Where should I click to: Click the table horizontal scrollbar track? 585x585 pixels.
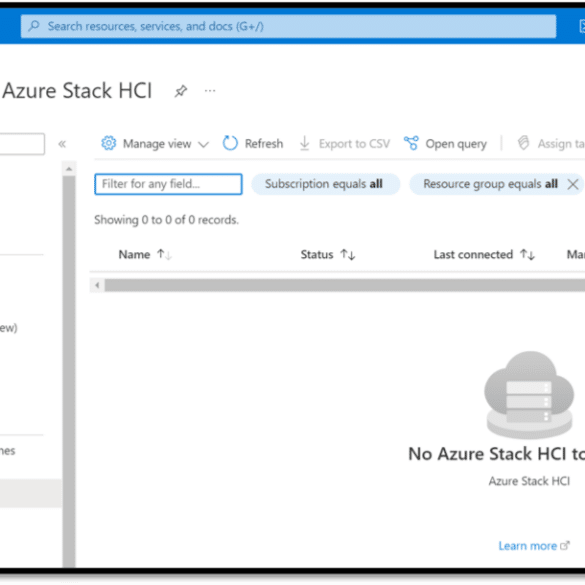[345, 285]
